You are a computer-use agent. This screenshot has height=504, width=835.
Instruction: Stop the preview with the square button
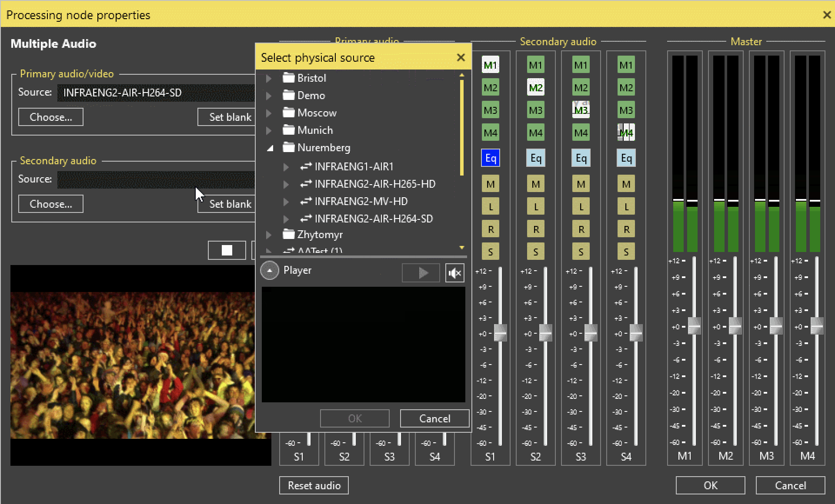click(227, 250)
